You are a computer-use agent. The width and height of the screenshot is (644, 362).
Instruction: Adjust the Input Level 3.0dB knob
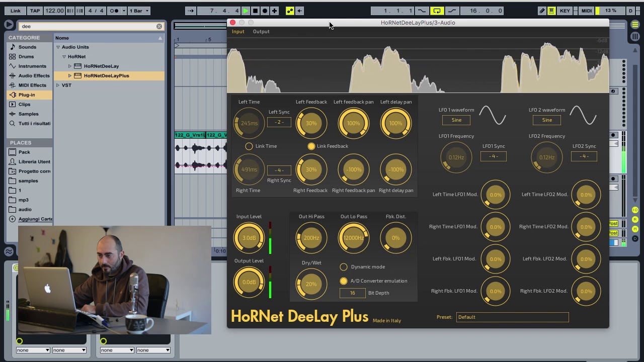(x=249, y=238)
